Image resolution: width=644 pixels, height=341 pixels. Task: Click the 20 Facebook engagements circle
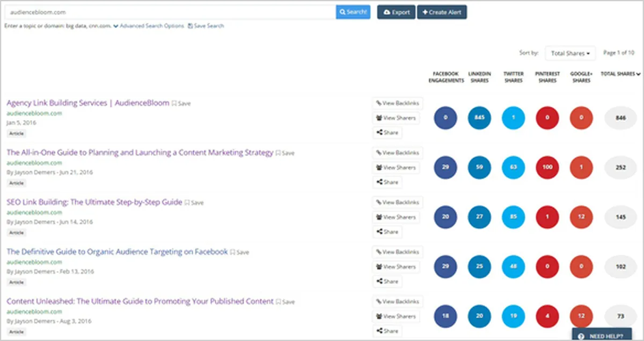tap(445, 217)
